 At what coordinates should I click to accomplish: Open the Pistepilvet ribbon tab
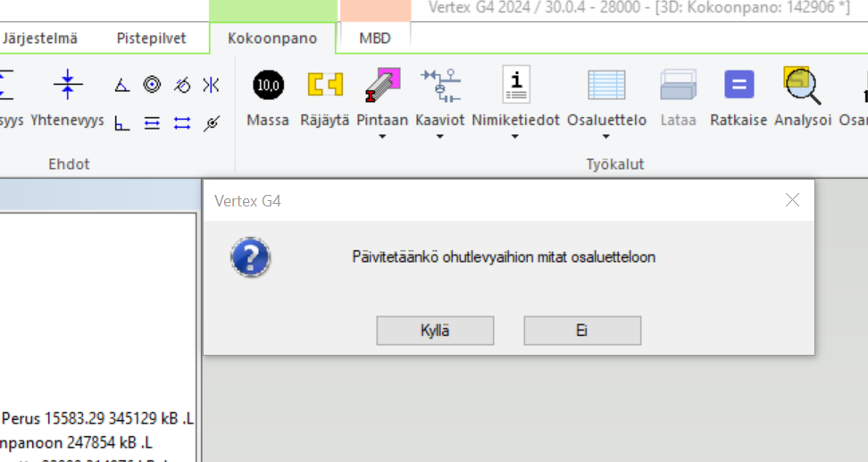point(151,38)
